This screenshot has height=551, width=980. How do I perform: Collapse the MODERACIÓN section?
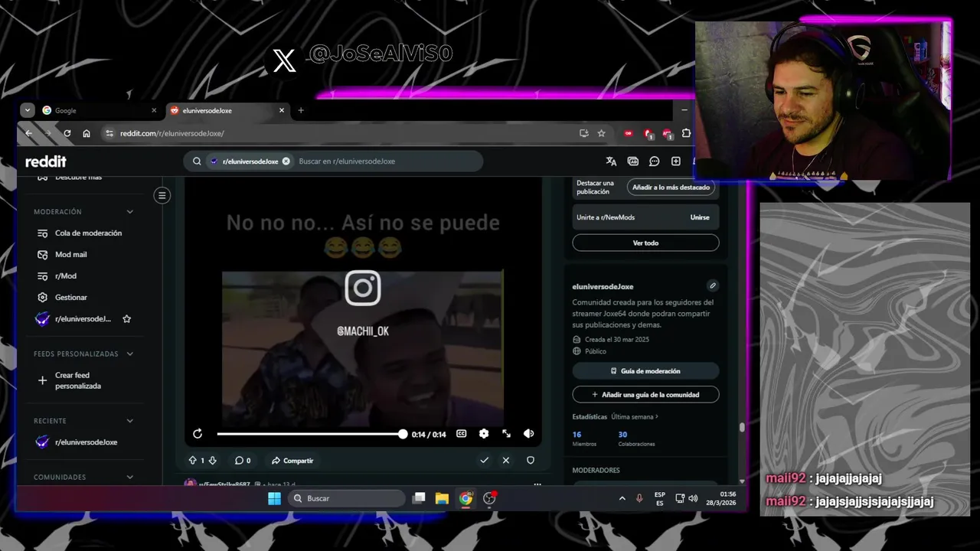coord(129,211)
